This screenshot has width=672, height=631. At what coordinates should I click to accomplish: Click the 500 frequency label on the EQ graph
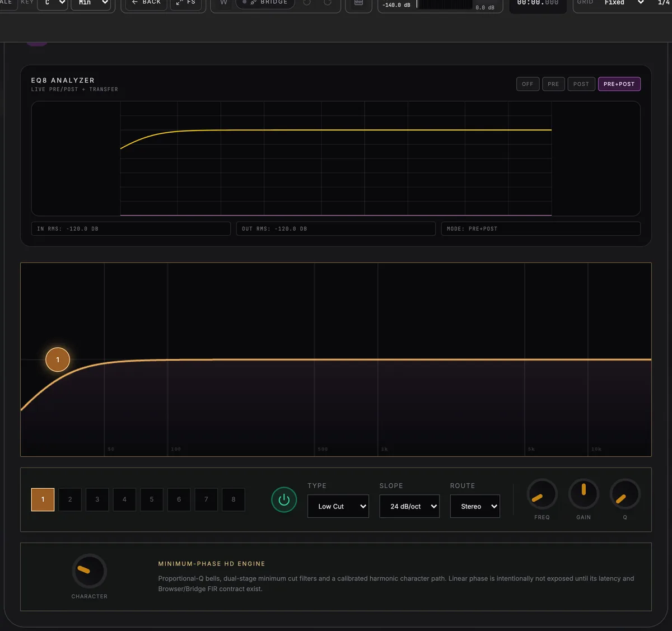(x=323, y=449)
